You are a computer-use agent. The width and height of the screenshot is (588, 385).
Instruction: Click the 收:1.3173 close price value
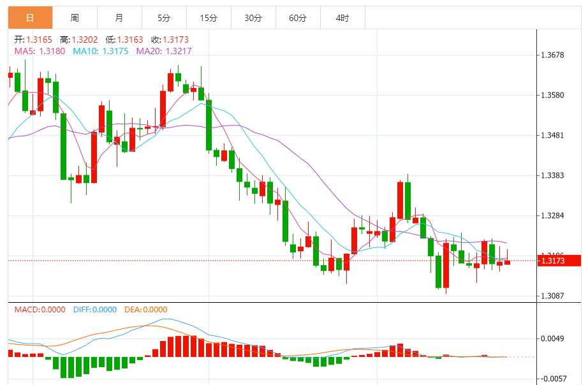[170, 40]
